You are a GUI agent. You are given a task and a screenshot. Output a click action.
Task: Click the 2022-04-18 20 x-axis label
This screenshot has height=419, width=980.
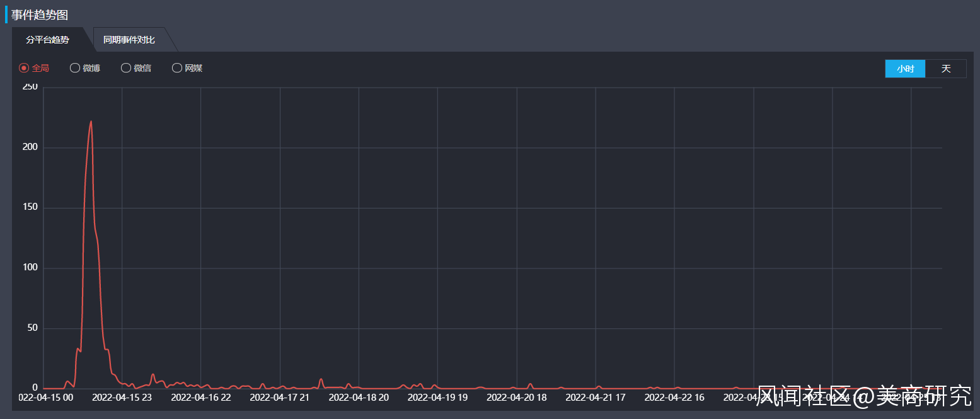[359, 398]
